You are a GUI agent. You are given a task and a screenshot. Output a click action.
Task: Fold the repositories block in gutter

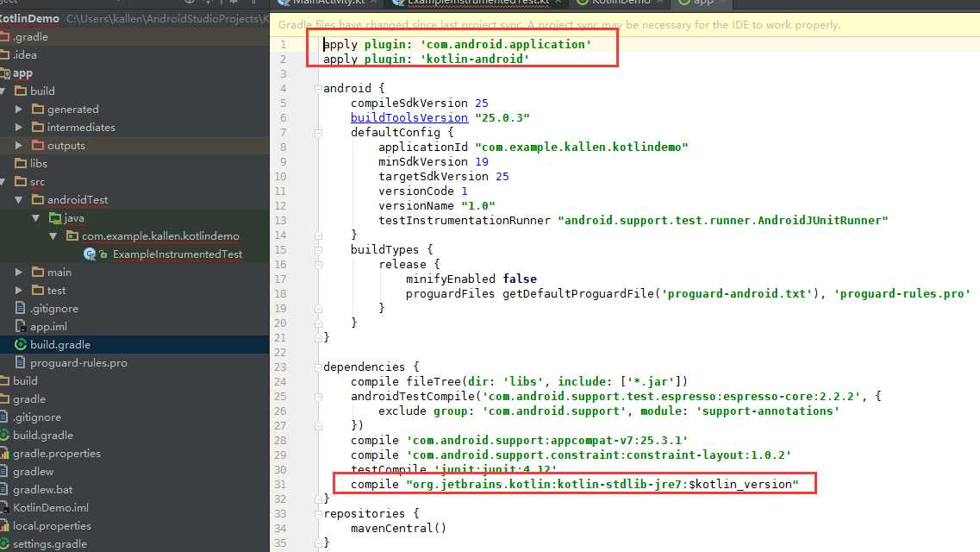click(x=318, y=514)
